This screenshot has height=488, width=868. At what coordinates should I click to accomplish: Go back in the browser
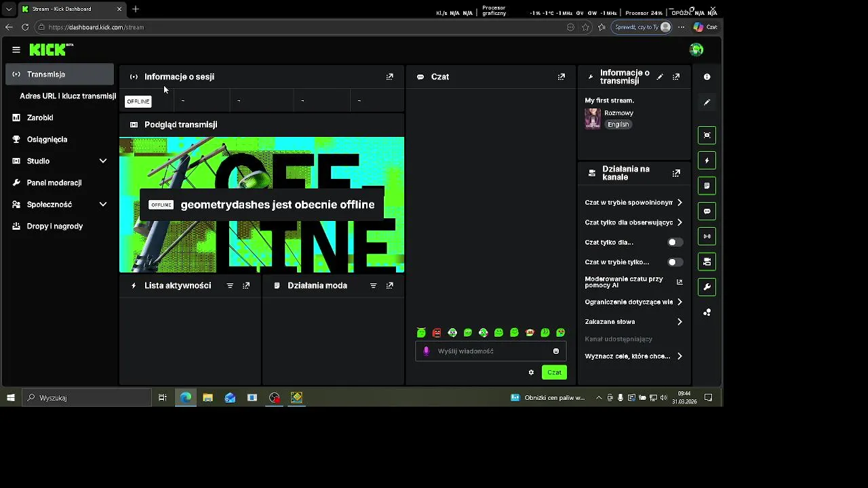tap(9, 27)
